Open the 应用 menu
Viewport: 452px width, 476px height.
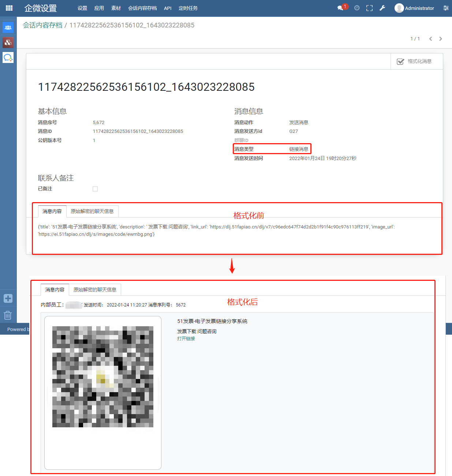(x=99, y=8)
